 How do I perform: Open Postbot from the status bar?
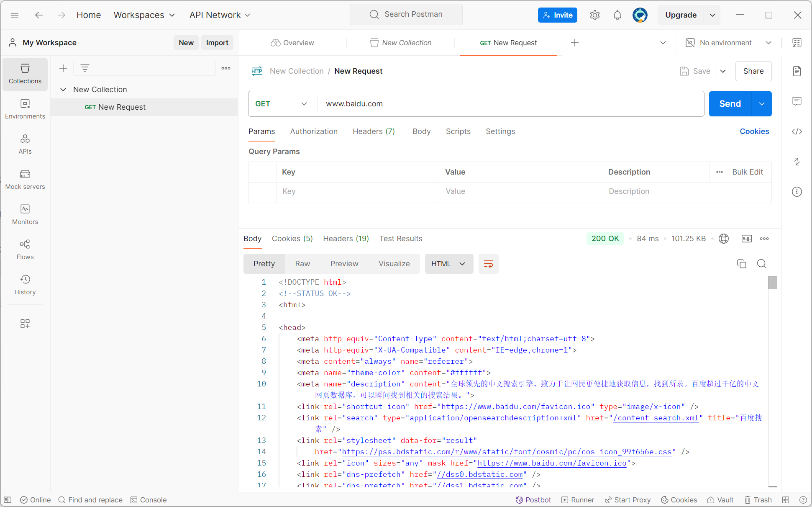pyautogui.click(x=533, y=500)
